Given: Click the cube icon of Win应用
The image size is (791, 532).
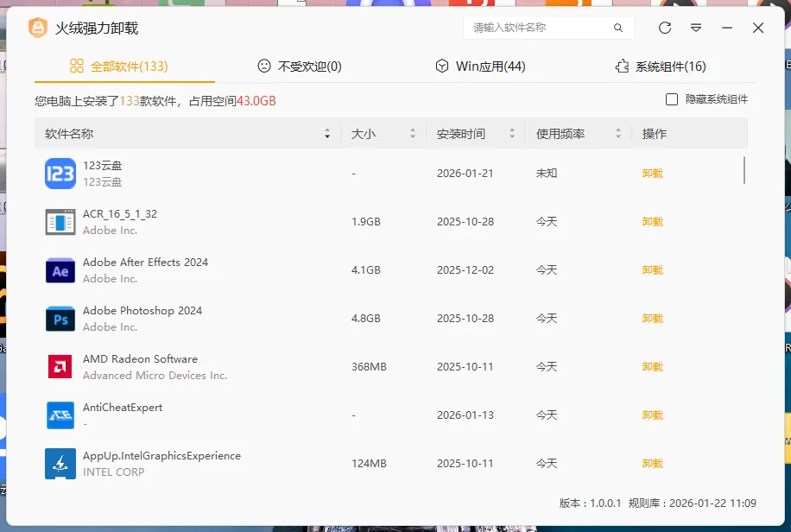Looking at the screenshot, I should 442,66.
